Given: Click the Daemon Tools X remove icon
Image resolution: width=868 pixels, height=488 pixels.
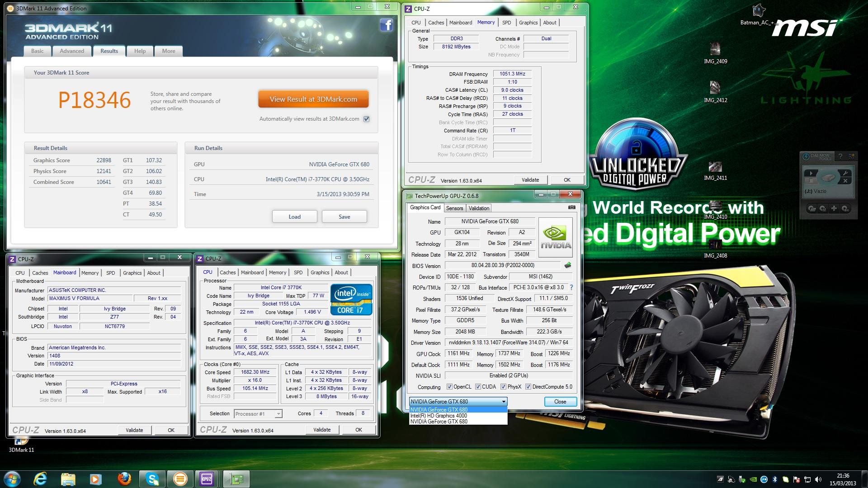Looking at the screenshot, I should coord(845,181).
